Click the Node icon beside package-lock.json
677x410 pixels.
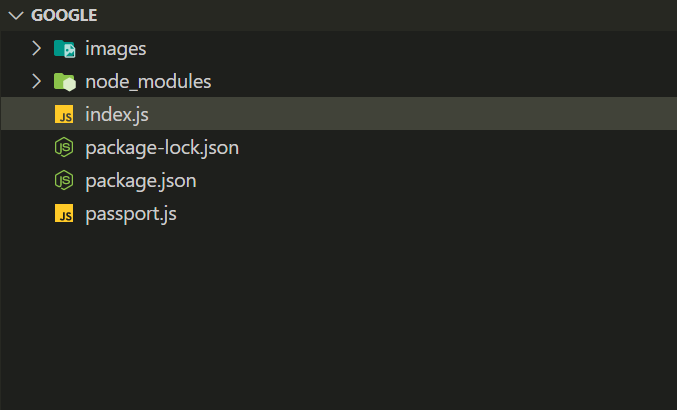[x=64, y=148]
